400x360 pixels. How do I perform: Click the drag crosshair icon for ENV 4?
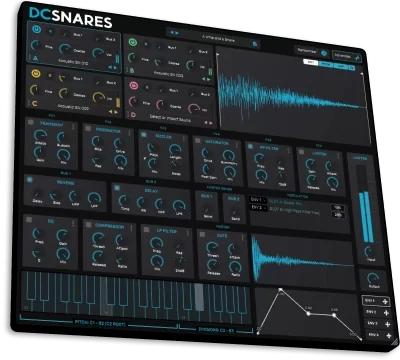pos(389,336)
